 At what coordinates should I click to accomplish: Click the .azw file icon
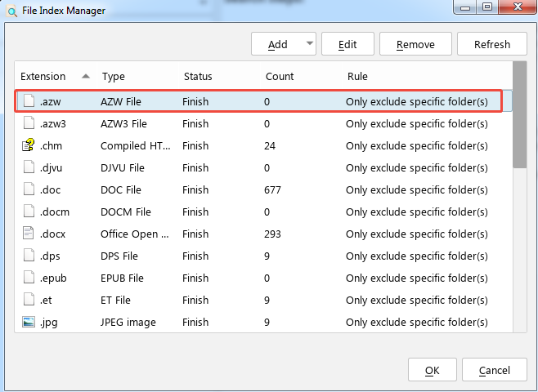tap(29, 102)
